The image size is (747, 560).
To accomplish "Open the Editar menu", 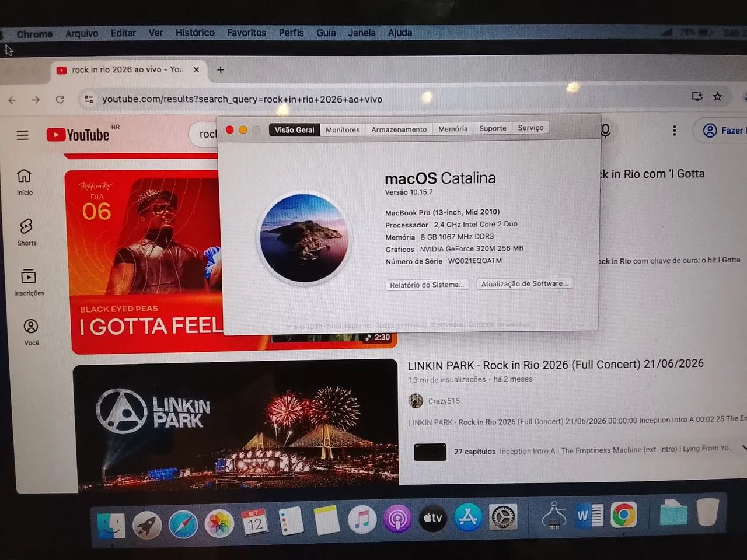I will (123, 33).
